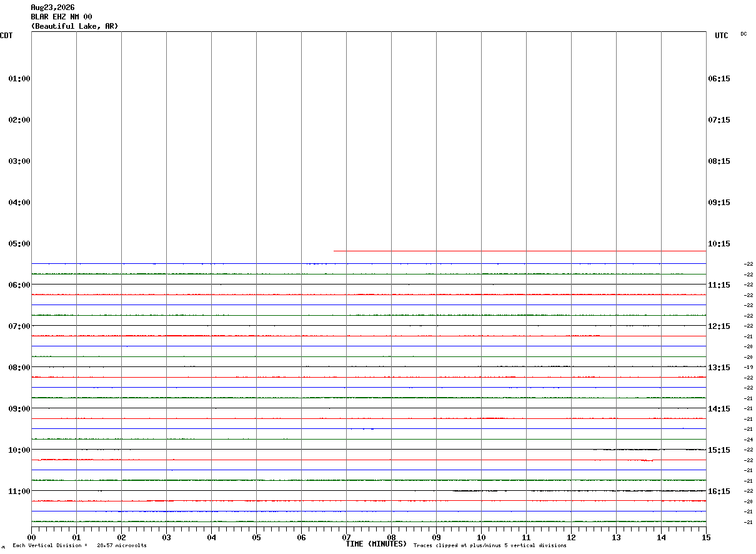Click the 08:15 UTC time label
This screenshot has height=554, width=756.
[719, 161]
